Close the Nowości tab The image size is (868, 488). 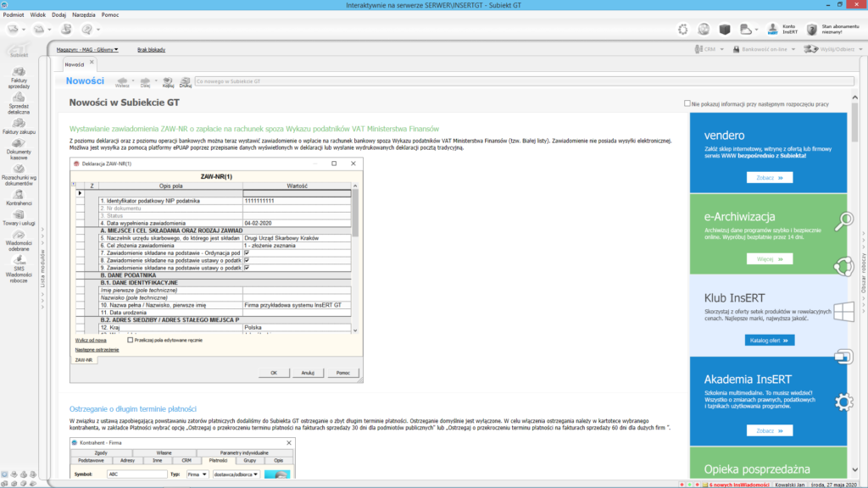point(92,63)
